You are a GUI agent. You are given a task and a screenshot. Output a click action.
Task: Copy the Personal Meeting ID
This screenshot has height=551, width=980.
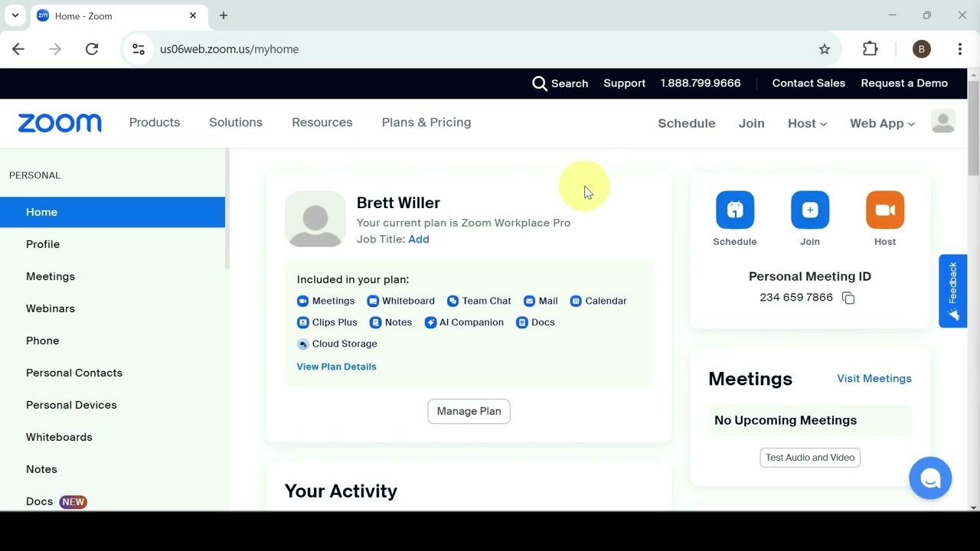click(x=848, y=298)
